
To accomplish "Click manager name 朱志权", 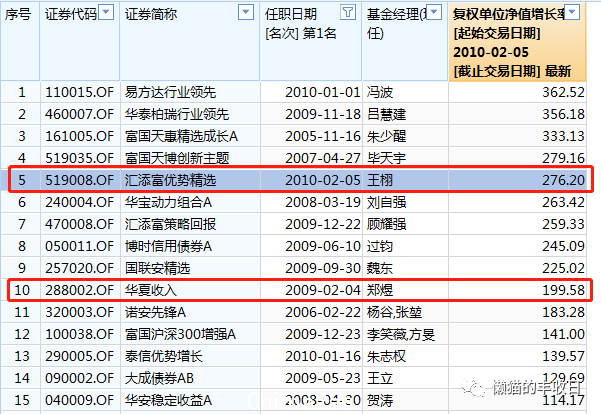I will pyautogui.click(x=386, y=356).
